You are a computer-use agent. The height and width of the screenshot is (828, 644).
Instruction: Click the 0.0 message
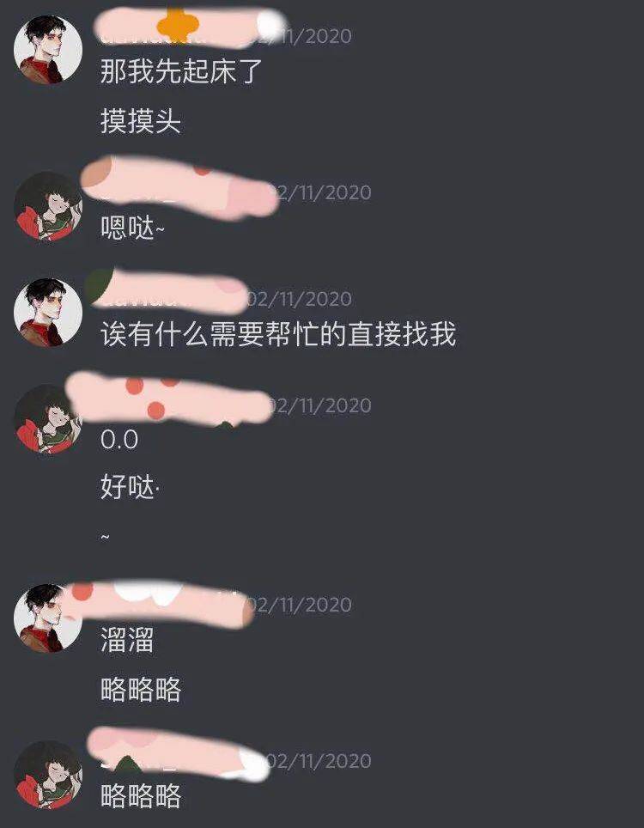coord(119,440)
